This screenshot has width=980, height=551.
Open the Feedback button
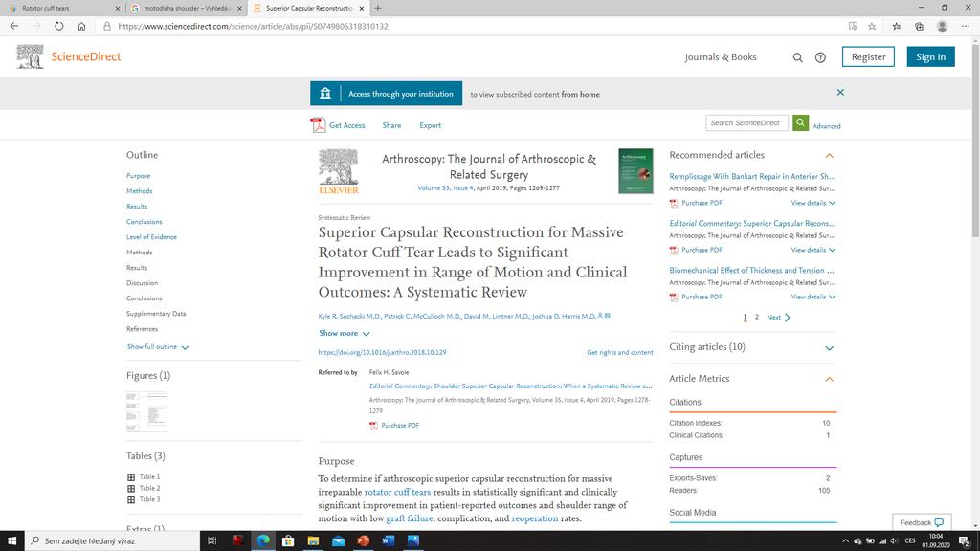point(922,522)
